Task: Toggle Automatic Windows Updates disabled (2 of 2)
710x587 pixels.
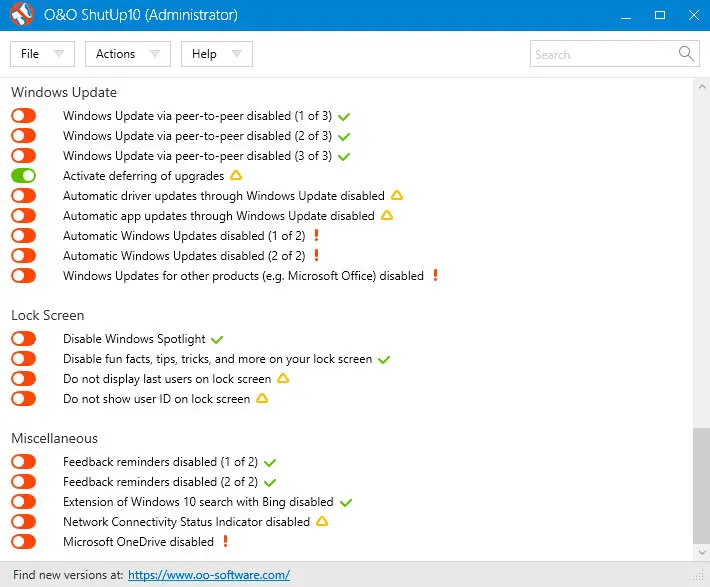Action: (x=24, y=255)
